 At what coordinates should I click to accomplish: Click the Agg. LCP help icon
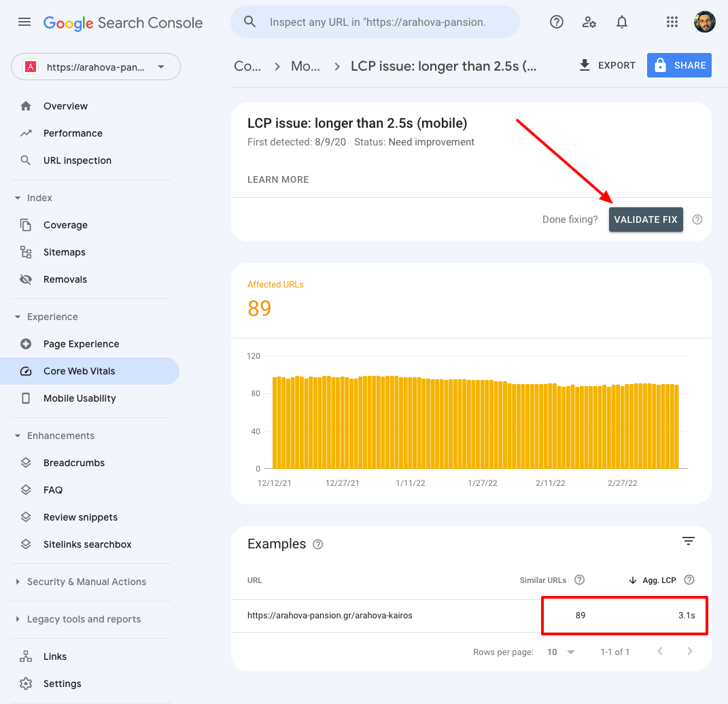click(x=689, y=580)
